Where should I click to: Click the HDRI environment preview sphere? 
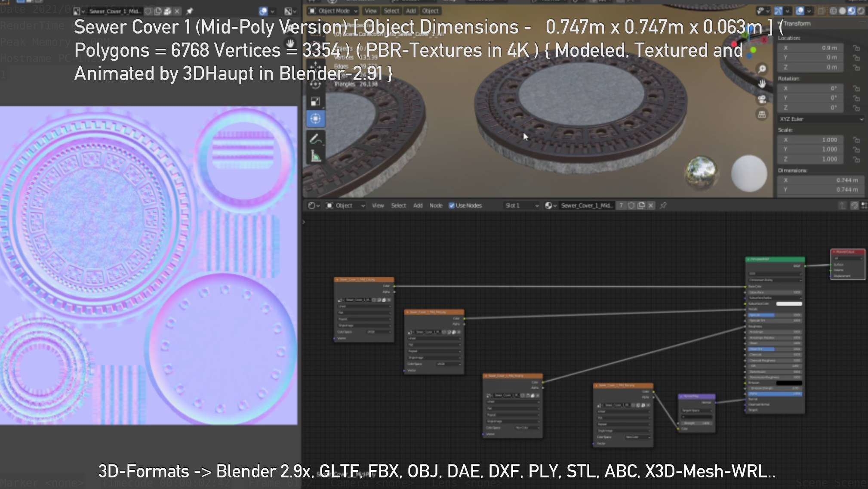[x=701, y=173]
